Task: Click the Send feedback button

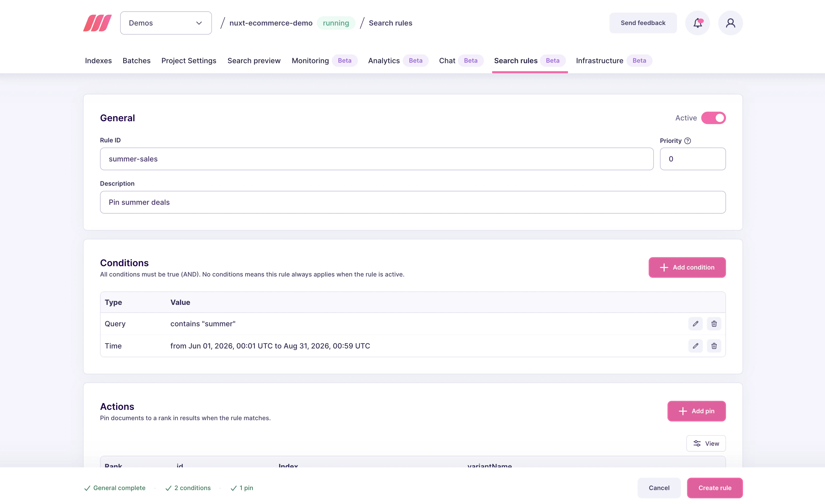Action: click(x=642, y=23)
